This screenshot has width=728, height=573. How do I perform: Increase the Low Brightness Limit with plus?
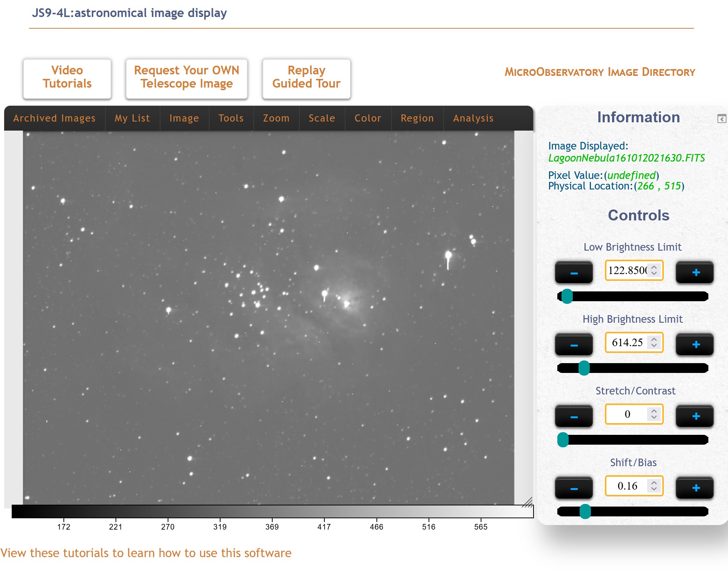694,272
